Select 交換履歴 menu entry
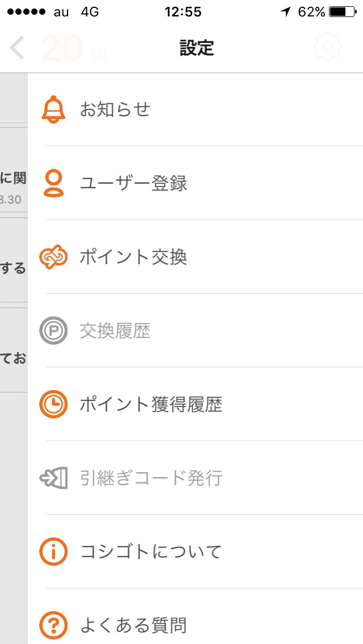Image resolution: width=363 pixels, height=644 pixels. coord(115,331)
